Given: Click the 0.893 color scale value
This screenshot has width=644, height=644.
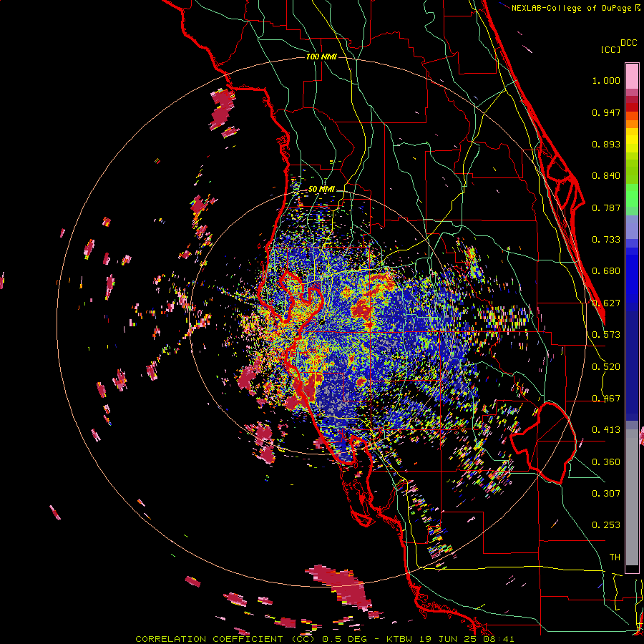Looking at the screenshot, I should (x=606, y=144).
